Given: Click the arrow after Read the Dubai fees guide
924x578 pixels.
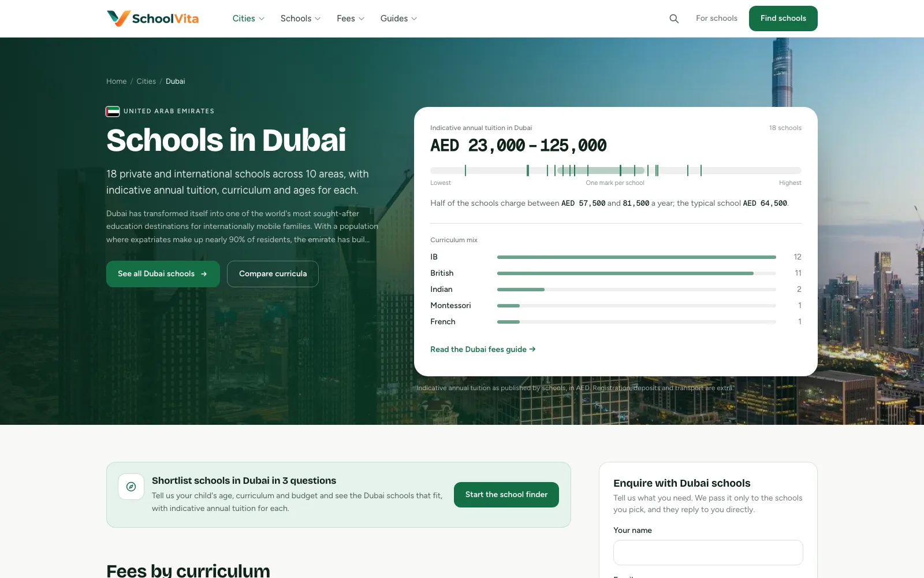Looking at the screenshot, I should 532,349.
